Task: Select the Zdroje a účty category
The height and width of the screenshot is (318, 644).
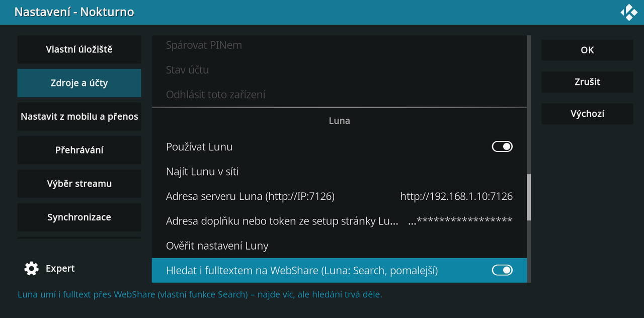Action: [79, 83]
